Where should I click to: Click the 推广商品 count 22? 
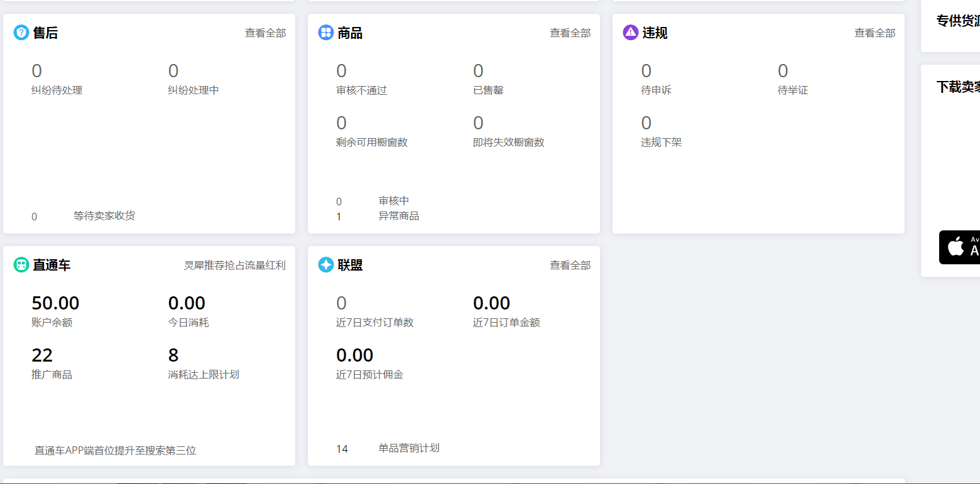pyautogui.click(x=42, y=355)
